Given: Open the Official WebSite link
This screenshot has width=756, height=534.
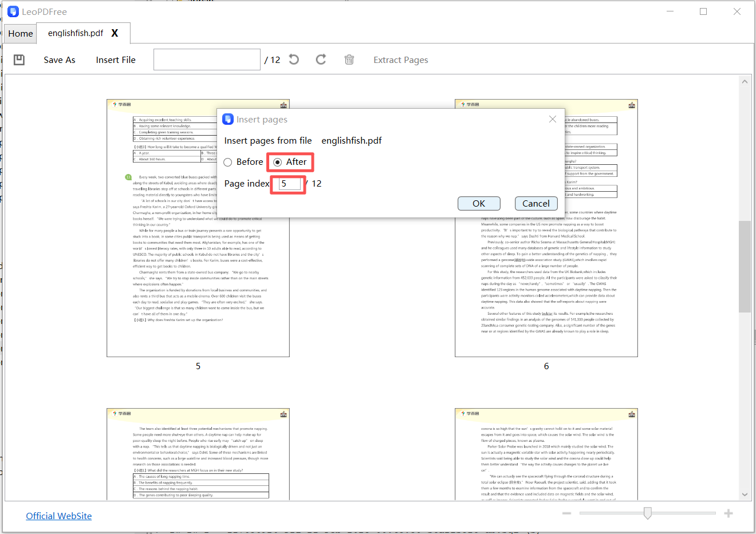Looking at the screenshot, I should point(58,516).
